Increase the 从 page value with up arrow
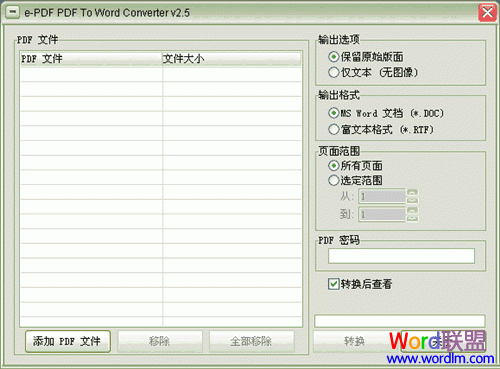500x369 pixels. click(x=412, y=192)
